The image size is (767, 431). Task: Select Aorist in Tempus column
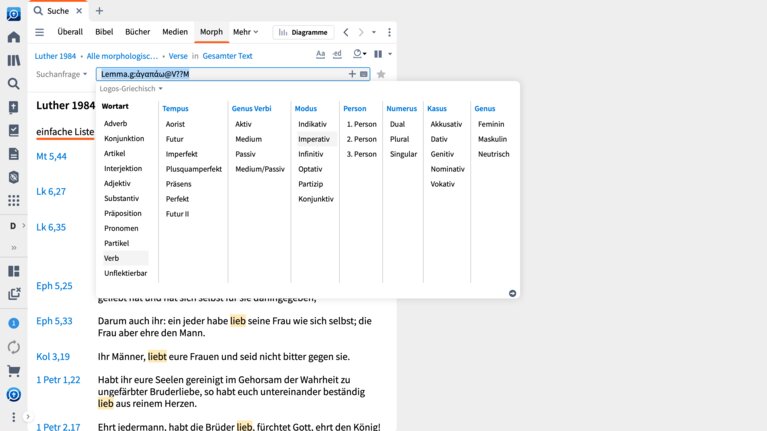(x=175, y=124)
